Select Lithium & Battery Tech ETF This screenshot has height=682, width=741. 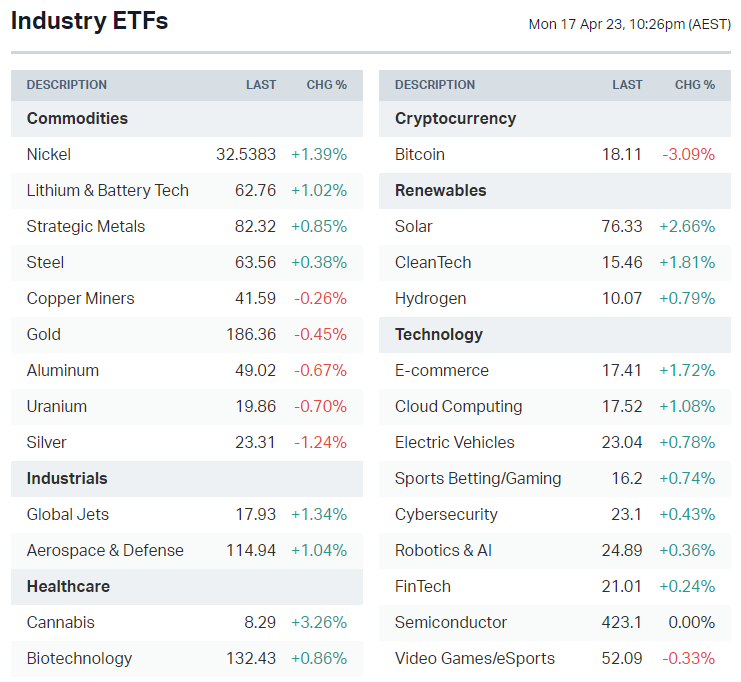point(107,190)
